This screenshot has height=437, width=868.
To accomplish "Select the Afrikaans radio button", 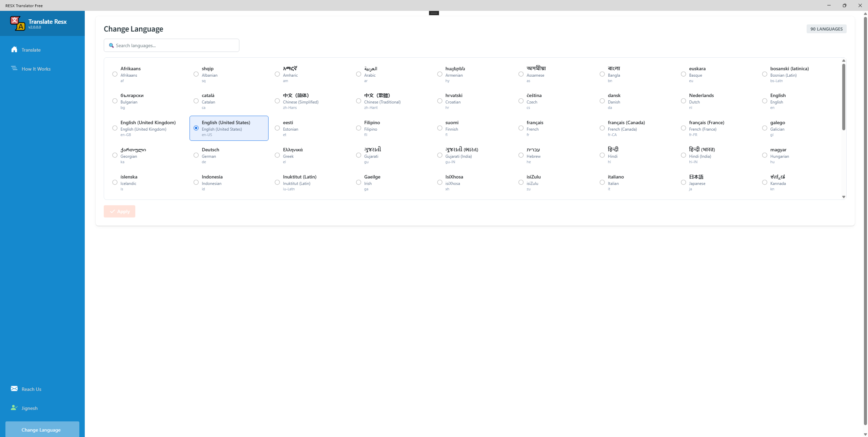I will tap(115, 74).
